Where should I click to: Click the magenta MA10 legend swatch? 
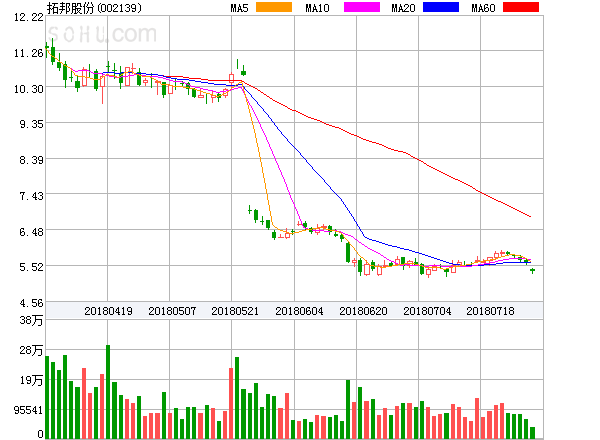pyautogui.click(x=362, y=7)
